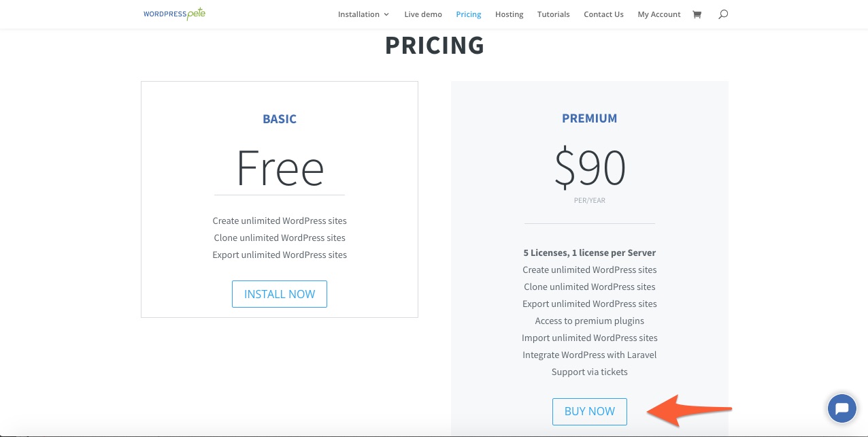Open the Hosting page
The image size is (868, 437).
[x=510, y=14]
